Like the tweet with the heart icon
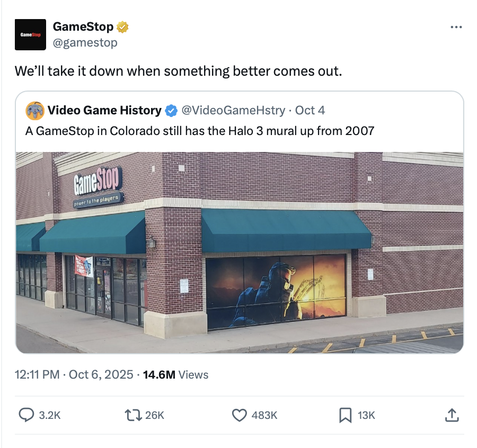This screenshot has height=448, width=477. [x=240, y=415]
